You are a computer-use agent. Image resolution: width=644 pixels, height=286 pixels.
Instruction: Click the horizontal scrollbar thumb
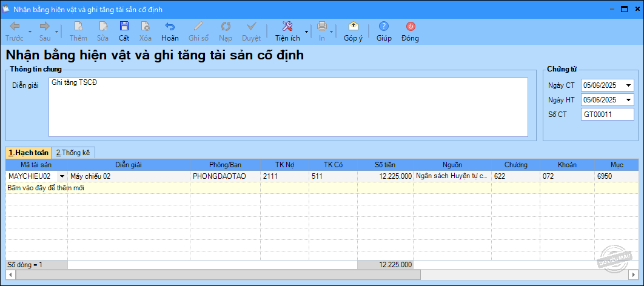click(218, 274)
